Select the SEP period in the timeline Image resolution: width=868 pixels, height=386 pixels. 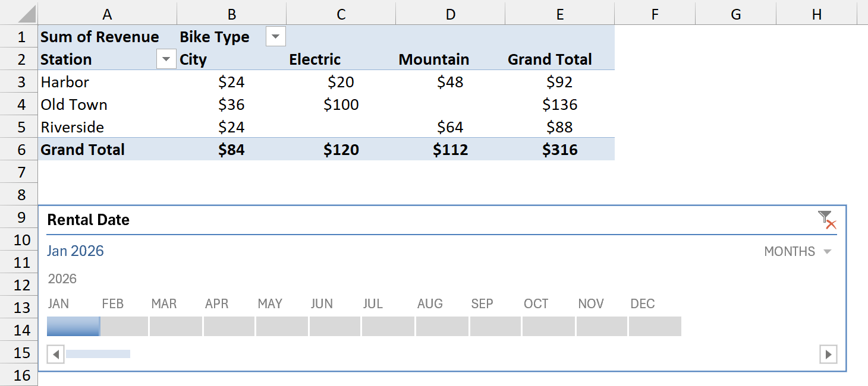pyautogui.click(x=495, y=326)
